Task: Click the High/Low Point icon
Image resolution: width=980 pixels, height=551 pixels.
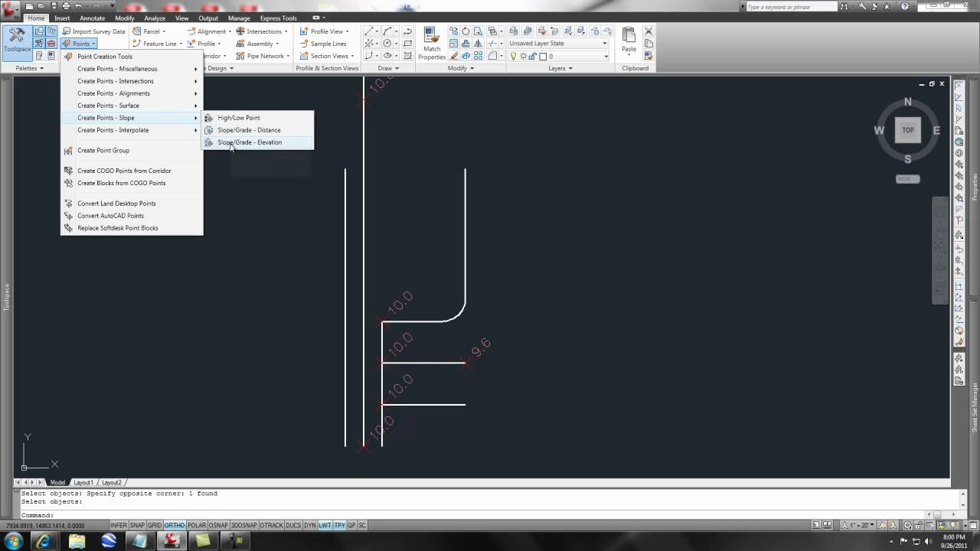Action: [209, 118]
